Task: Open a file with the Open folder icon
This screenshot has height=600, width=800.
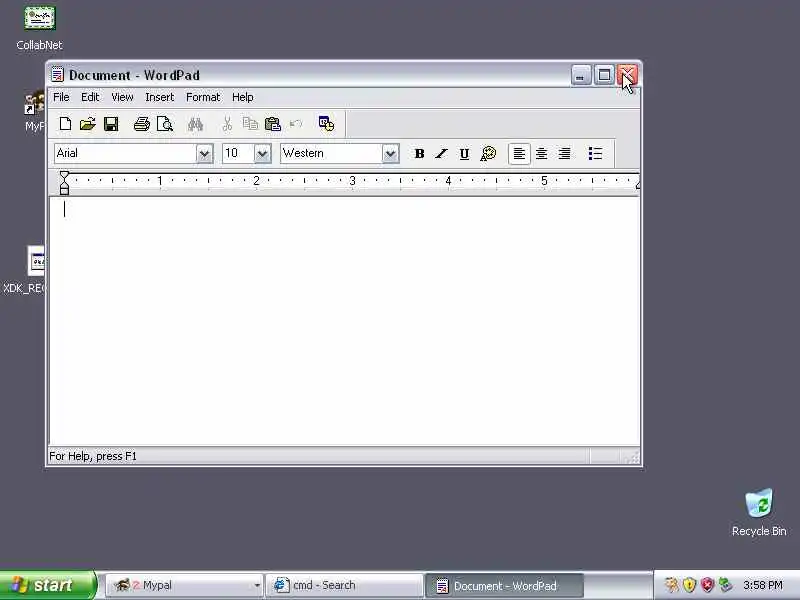Action: pos(88,124)
